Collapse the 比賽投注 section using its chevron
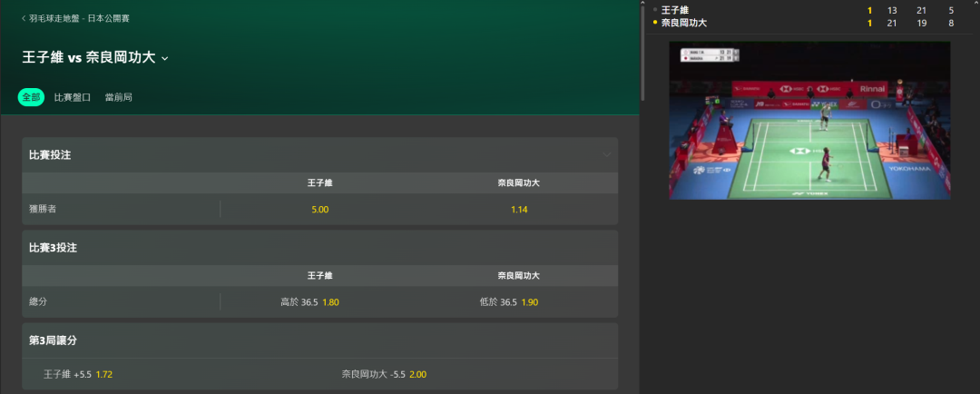The width and height of the screenshot is (980, 394). 606,154
